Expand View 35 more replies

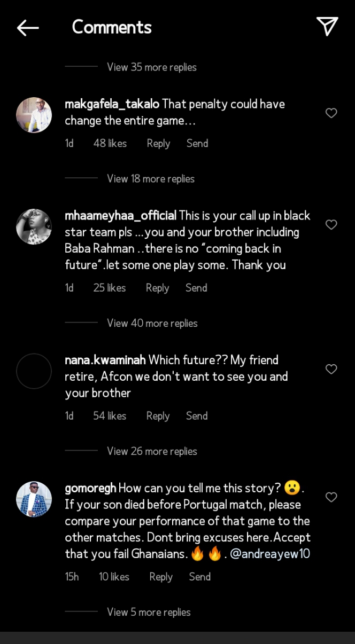152,67
